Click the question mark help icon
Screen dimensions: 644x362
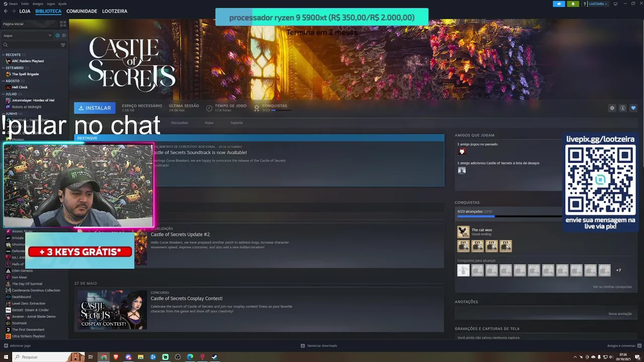tap(585, 4)
